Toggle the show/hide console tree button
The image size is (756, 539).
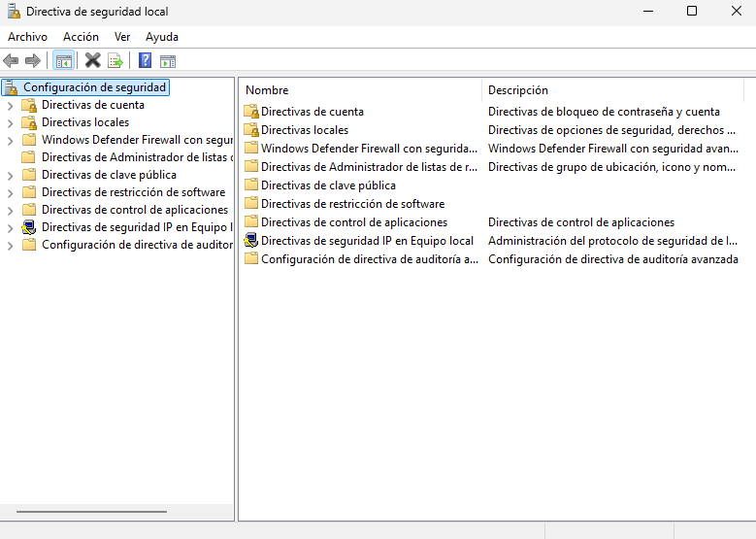63,60
